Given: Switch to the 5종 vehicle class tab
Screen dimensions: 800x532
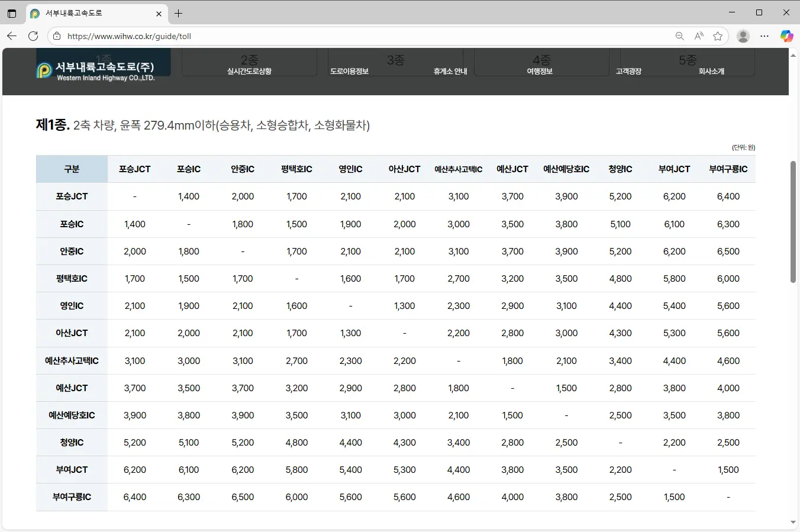Looking at the screenshot, I should click(x=688, y=60).
